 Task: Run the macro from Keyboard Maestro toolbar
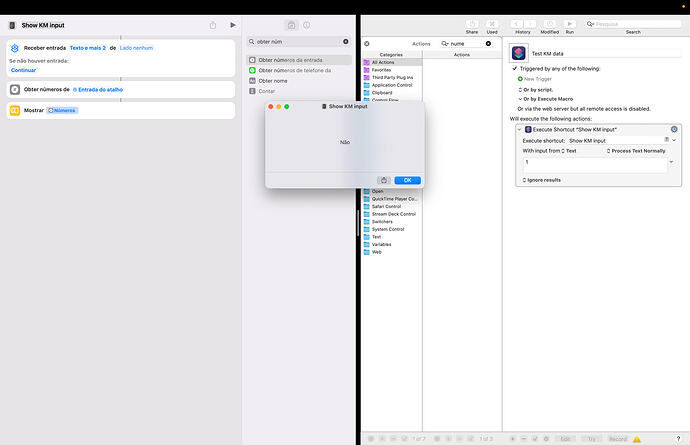pyautogui.click(x=569, y=24)
